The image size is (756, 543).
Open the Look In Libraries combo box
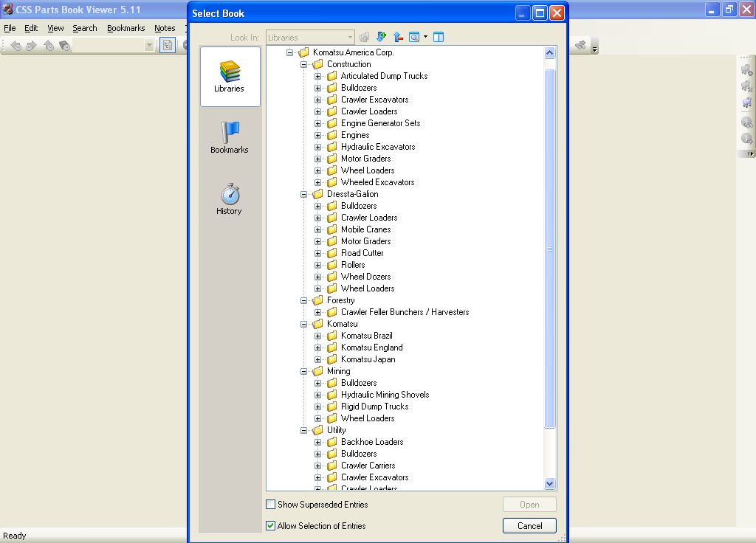[310, 37]
